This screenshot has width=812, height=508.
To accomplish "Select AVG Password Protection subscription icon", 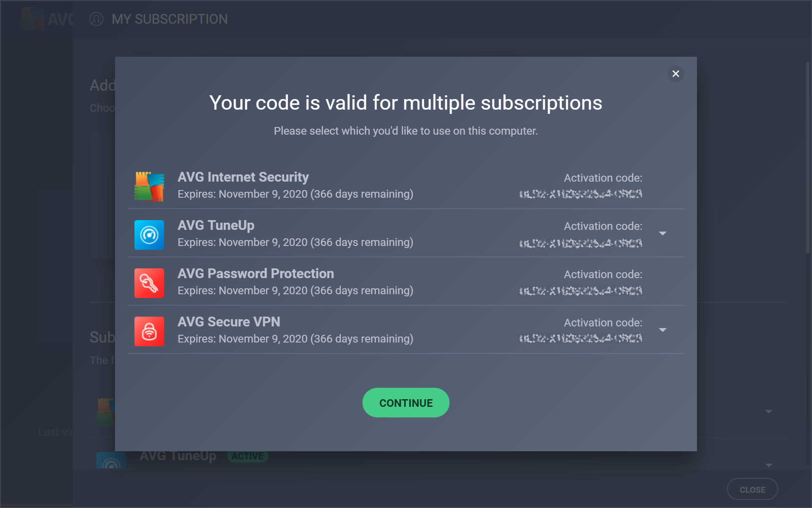I will (149, 283).
